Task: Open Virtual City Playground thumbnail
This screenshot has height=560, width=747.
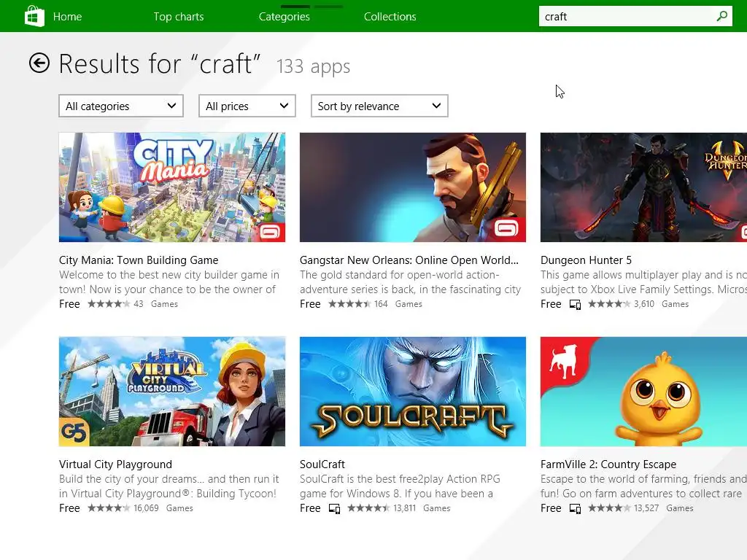Action: (x=172, y=392)
